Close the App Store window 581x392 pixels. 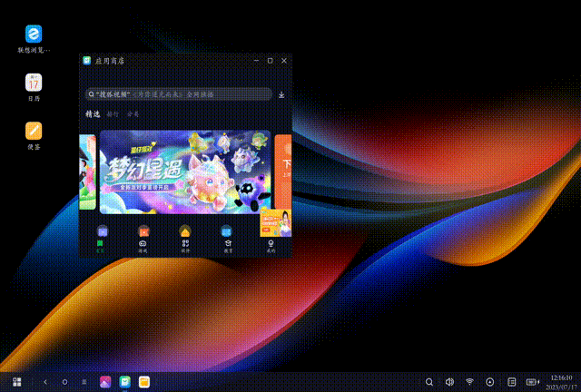coord(284,61)
